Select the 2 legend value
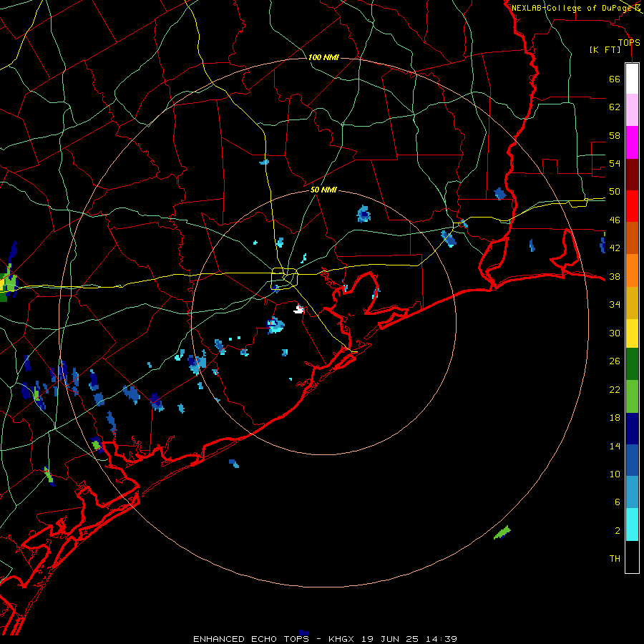Viewport: 644px width, 644px height. click(618, 531)
